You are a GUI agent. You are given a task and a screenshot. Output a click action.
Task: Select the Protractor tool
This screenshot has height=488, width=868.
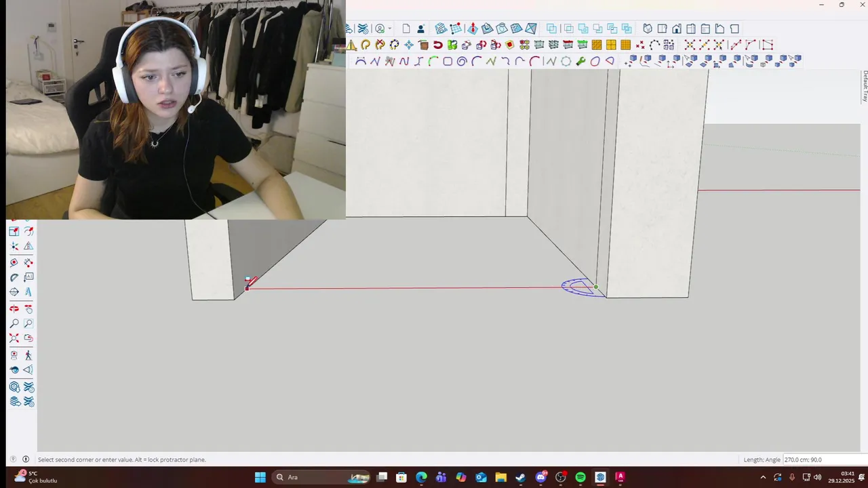[x=14, y=277]
